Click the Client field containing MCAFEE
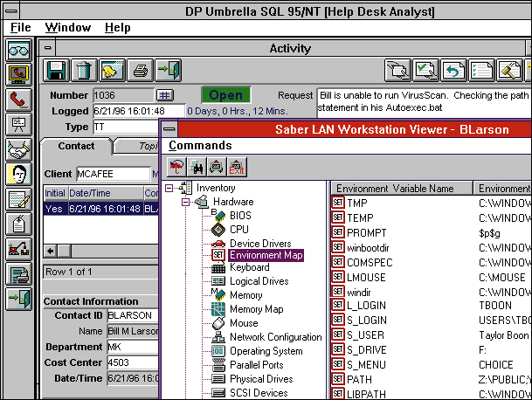The height and width of the screenshot is (400, 532). (x=114, y=174)
